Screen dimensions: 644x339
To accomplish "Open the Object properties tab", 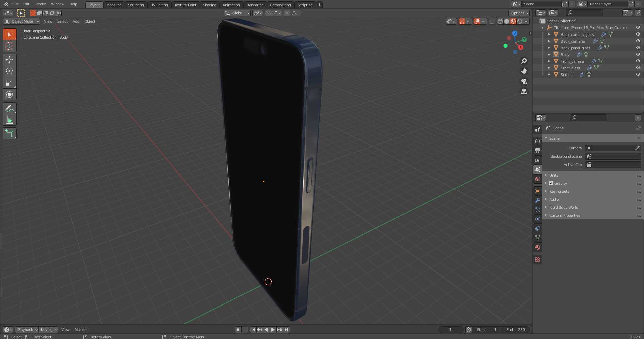I will (538, 191).
